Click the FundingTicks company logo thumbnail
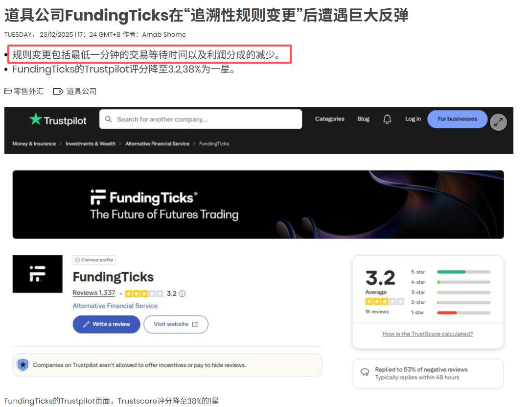This screenshot has height=407, width=532. pyautogui.click(x=38, y=274)
